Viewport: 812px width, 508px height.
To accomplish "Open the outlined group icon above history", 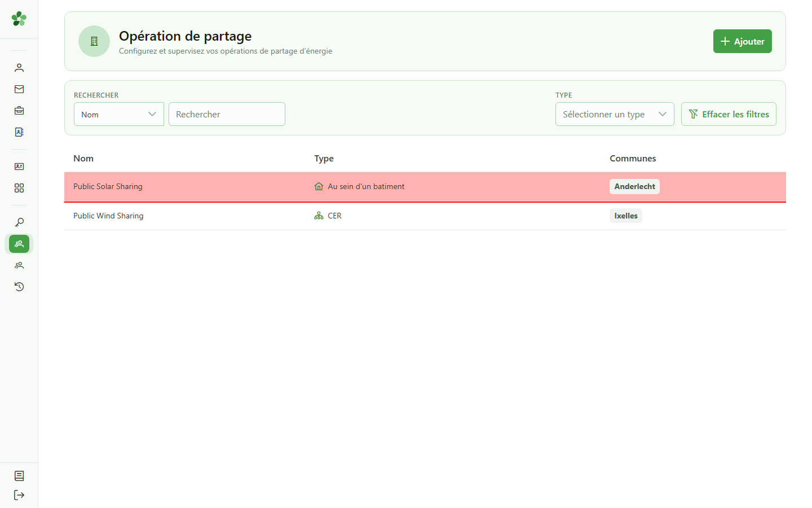I will point(19,265).
